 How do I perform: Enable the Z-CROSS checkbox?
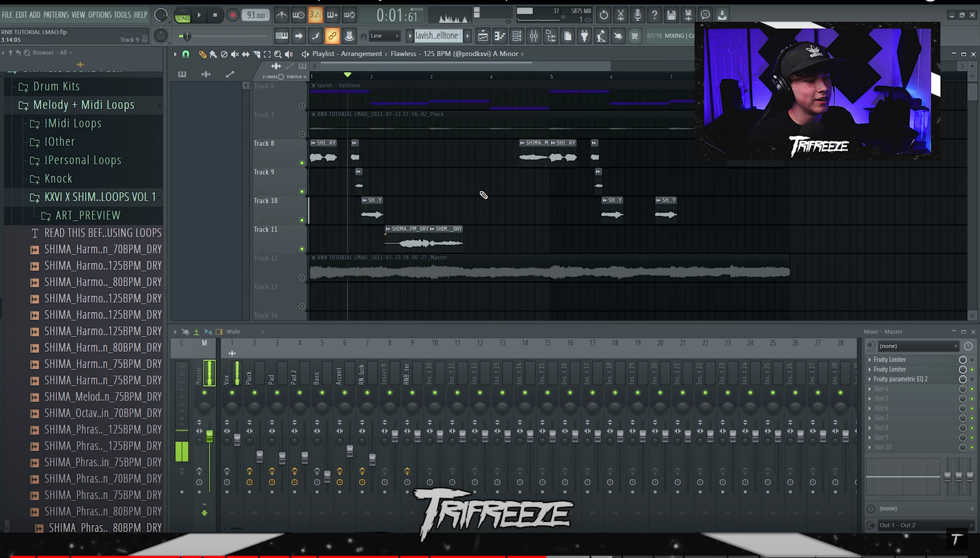click(281, 77)
